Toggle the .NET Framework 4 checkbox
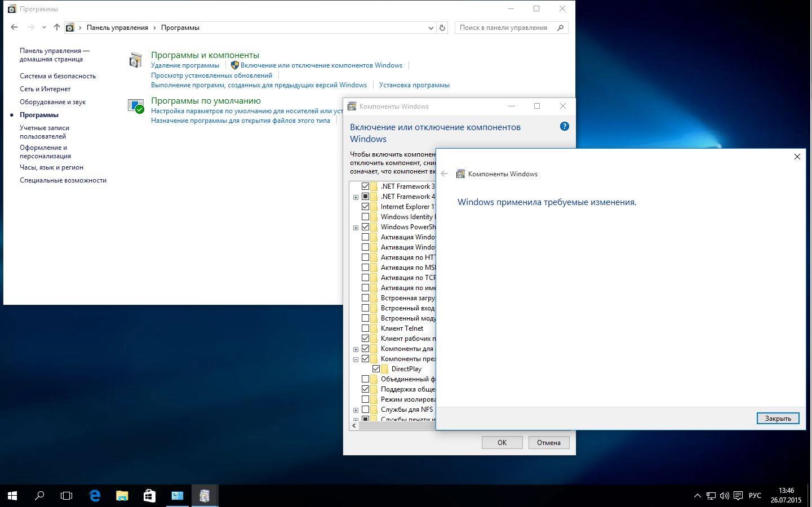 pos(365,197)
